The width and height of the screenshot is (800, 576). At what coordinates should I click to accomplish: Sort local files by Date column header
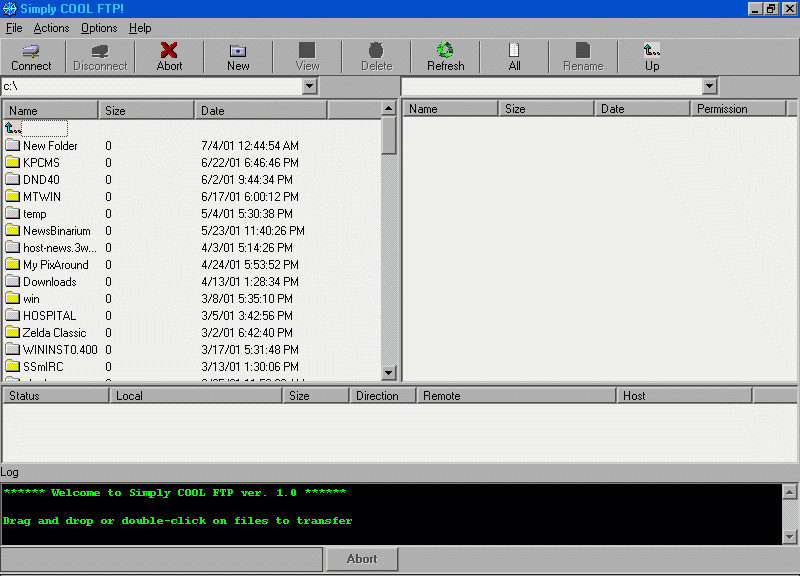point(261,110)
